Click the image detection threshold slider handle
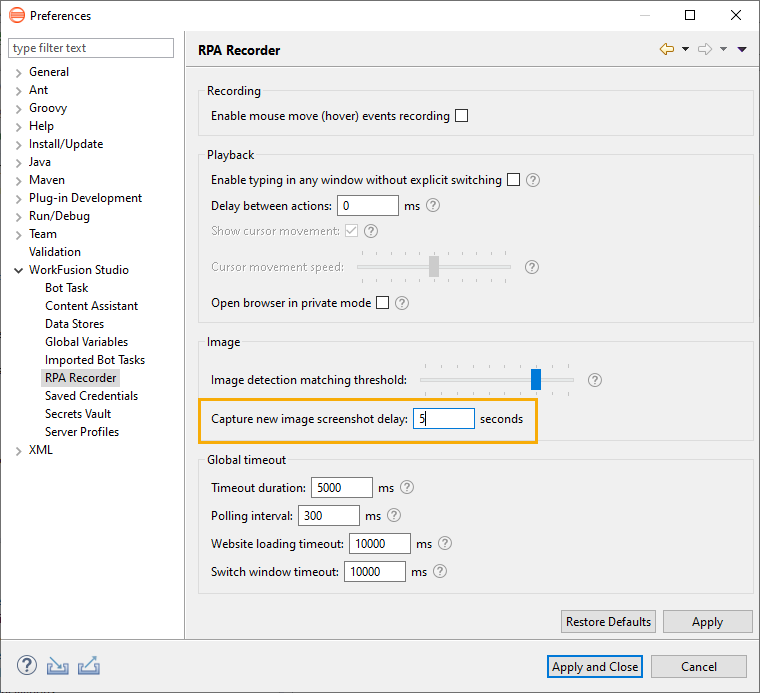 (536, 379)
